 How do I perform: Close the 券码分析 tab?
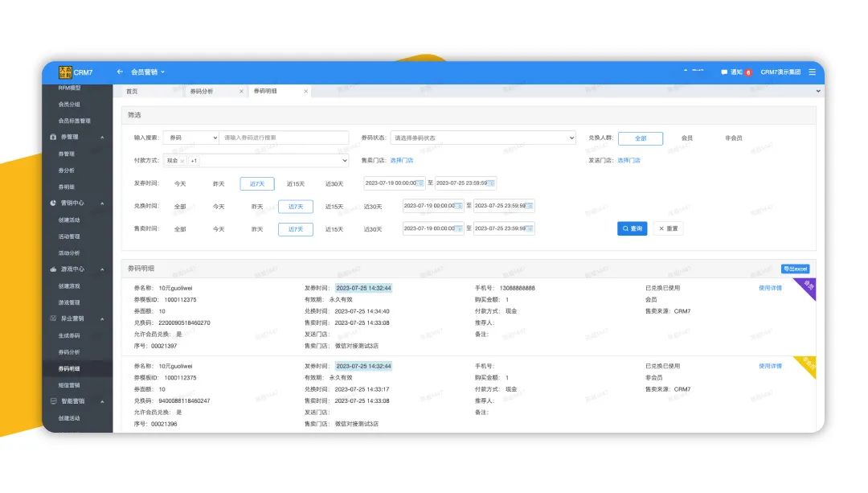tap(241, 92)
